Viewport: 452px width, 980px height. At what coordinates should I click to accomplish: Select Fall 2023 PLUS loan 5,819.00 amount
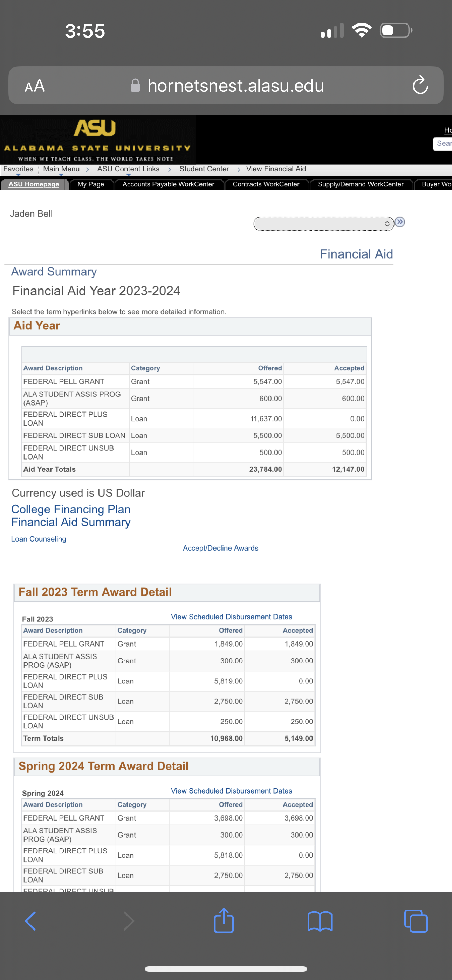[x=228, y=681]
